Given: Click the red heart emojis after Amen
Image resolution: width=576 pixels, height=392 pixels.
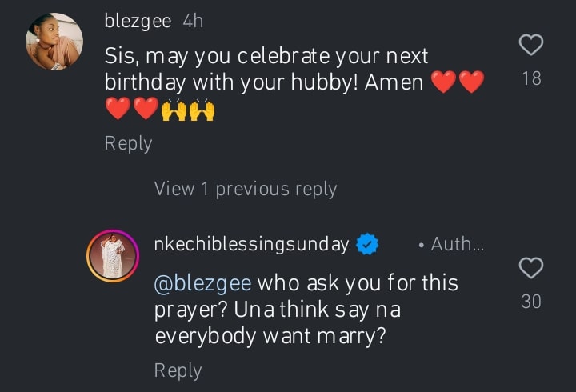Looking at the screenshot, I should coord(458,82).
